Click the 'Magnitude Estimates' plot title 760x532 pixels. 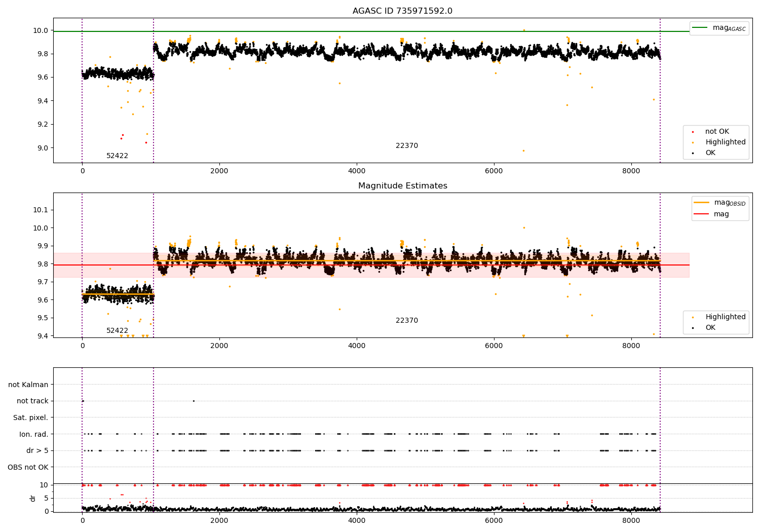pos(402,186)
